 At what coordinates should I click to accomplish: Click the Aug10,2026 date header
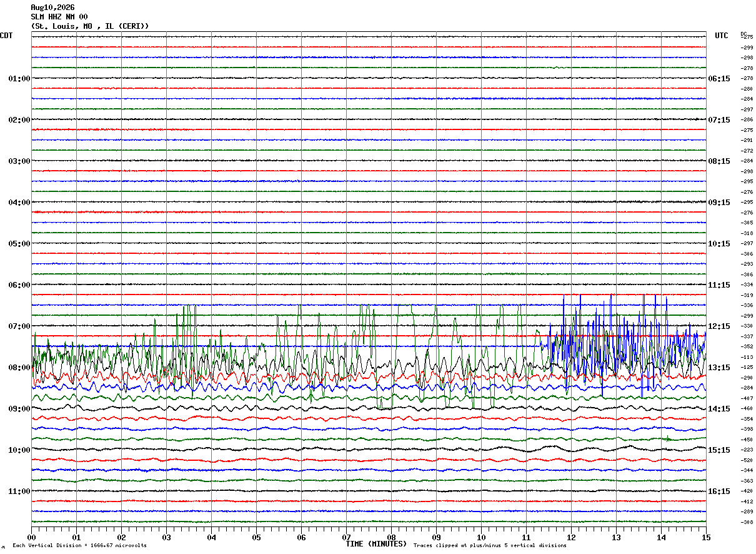(52, 8)
